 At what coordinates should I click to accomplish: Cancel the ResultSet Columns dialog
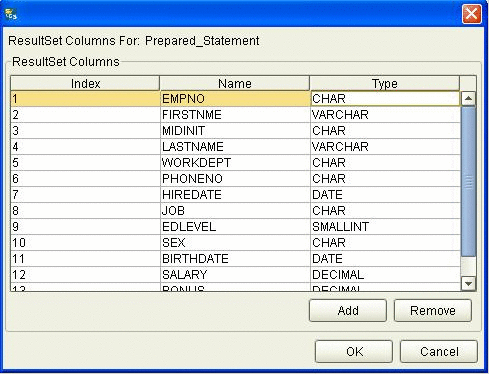click(439, 351)
